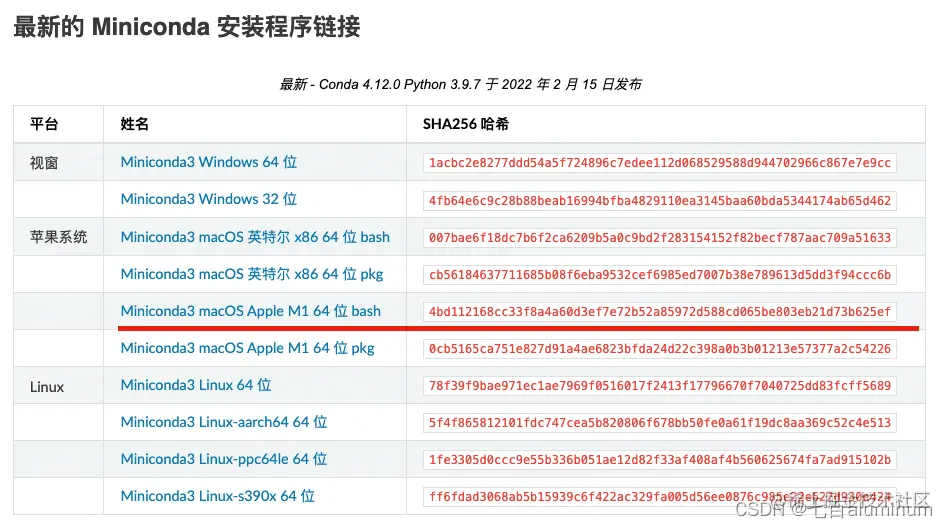The height and width of the screenshot is (528, 948).
Task: Select SHA256 hash starting 78f39f9bae97
Action: (x=660, y=385)
